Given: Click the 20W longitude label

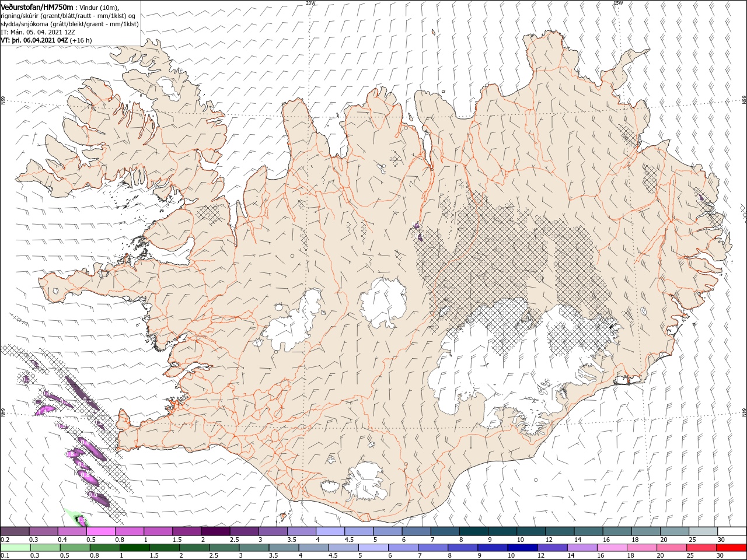Looking at the screenshot, I should click(x=310, y=3).
